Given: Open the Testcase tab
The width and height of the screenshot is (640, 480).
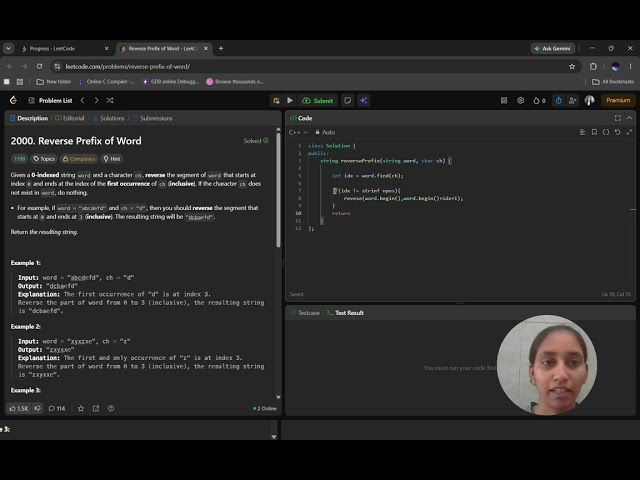Looking at the screenshot, I should 305,313.
